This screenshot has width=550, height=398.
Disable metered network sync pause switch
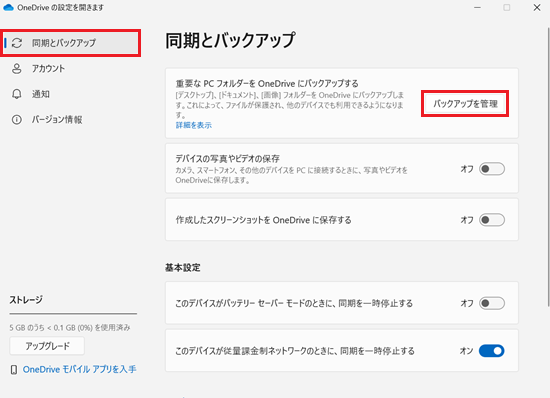pyautogui.click(x=492, y=351)
